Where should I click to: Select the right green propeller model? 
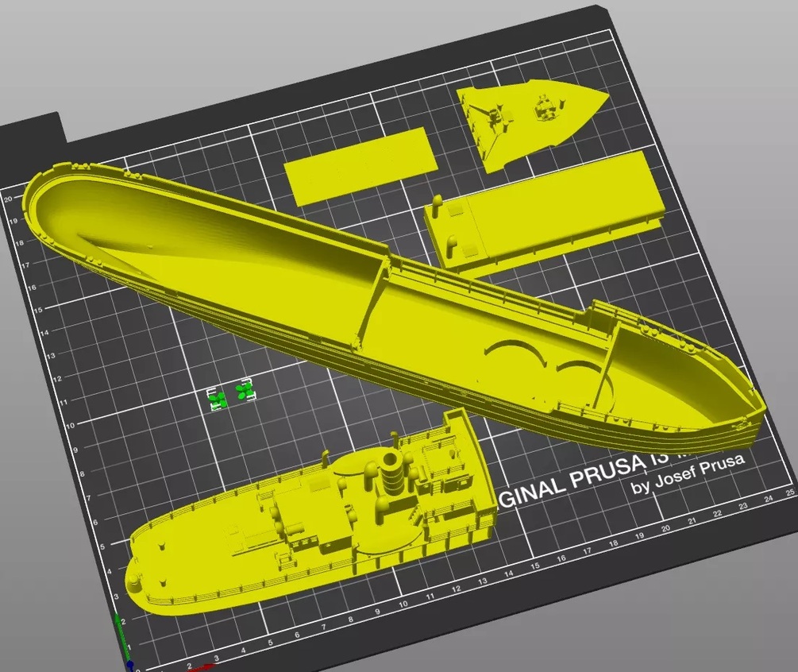[245, 391]
